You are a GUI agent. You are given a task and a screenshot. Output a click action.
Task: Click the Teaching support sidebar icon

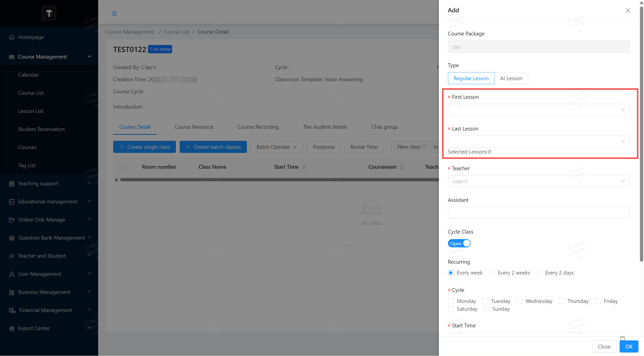click(12, 184)
